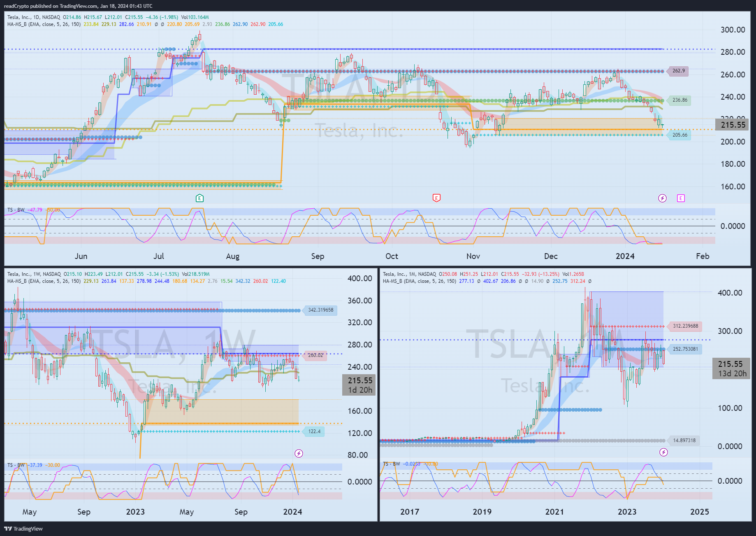
Task: Click the Tesla, Inc., 1W, NASDAQ title
Action: [34, 274]
